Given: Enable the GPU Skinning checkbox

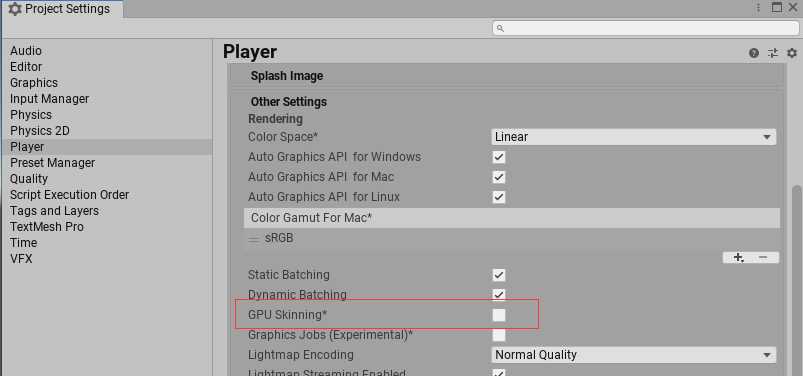Looking at the screenshot, I should tap(499, 315).
